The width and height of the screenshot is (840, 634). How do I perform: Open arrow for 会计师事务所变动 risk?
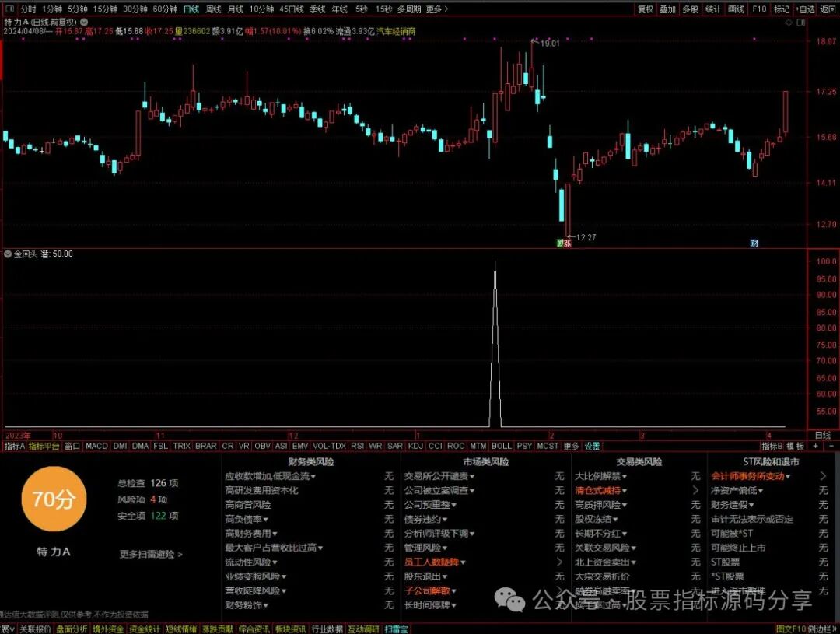tap(823, 476)
